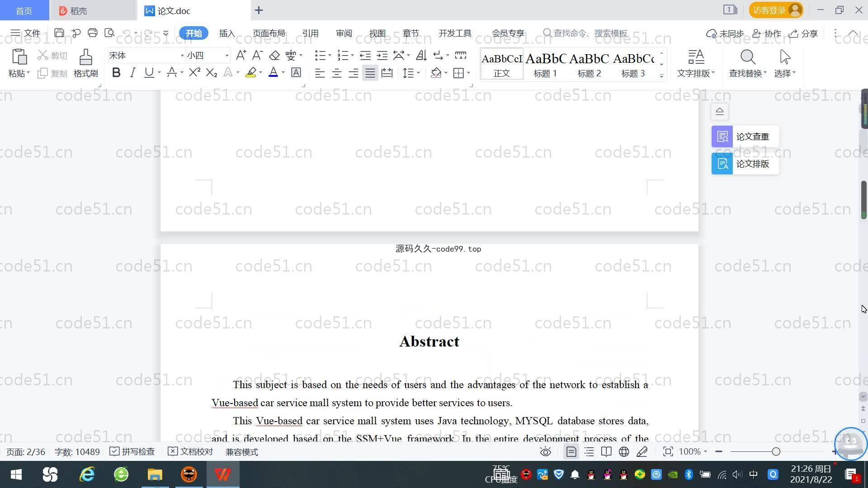Click the Share (分享) button

(803, 33)
